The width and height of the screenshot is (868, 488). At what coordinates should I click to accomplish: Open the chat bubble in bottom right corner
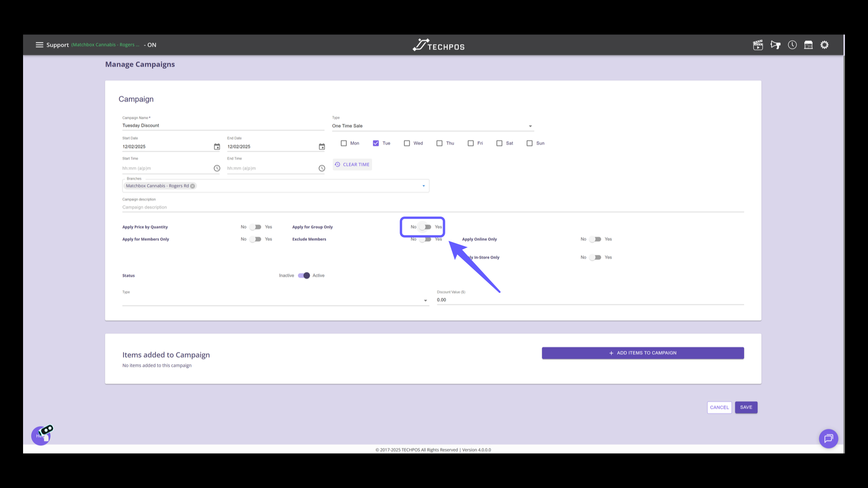click(829, 438)
